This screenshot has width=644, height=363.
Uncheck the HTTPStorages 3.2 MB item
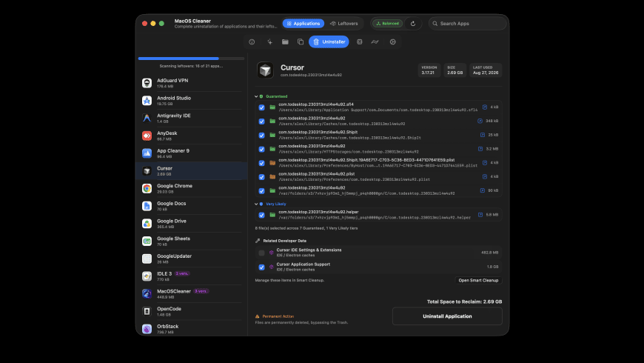coord(261,149)
